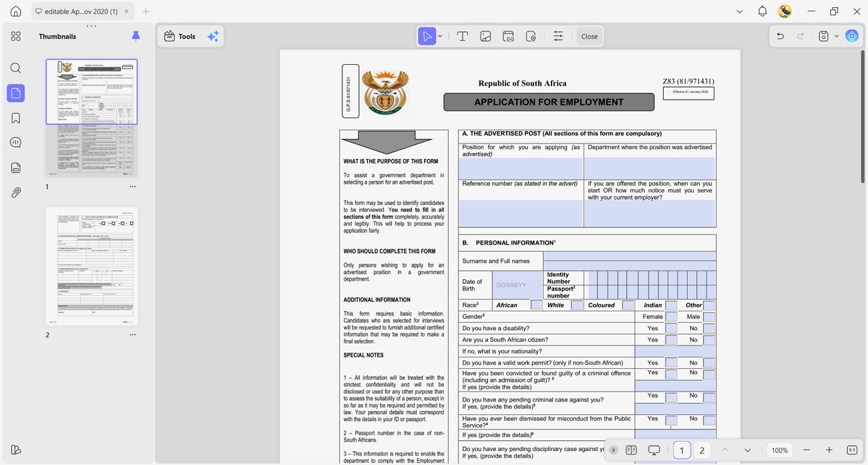
Task: Select page 2 thumbnail
Action: point(91,266)
